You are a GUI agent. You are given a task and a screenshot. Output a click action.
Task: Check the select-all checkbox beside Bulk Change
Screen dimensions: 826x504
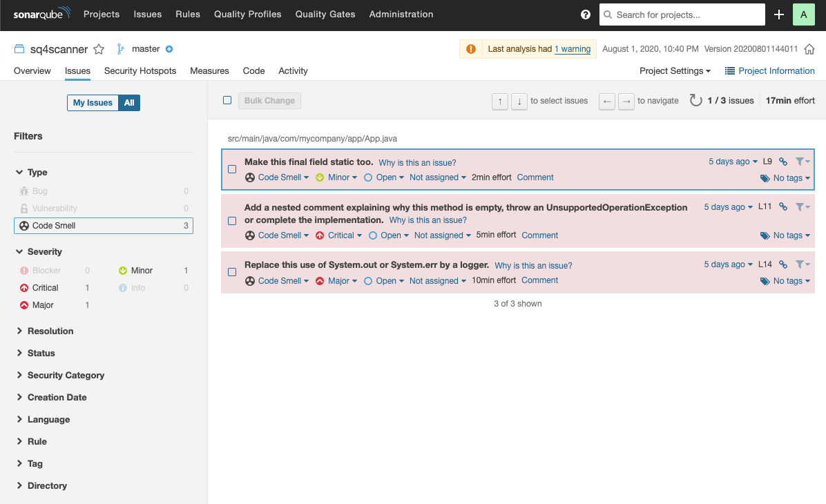(227, 101)
